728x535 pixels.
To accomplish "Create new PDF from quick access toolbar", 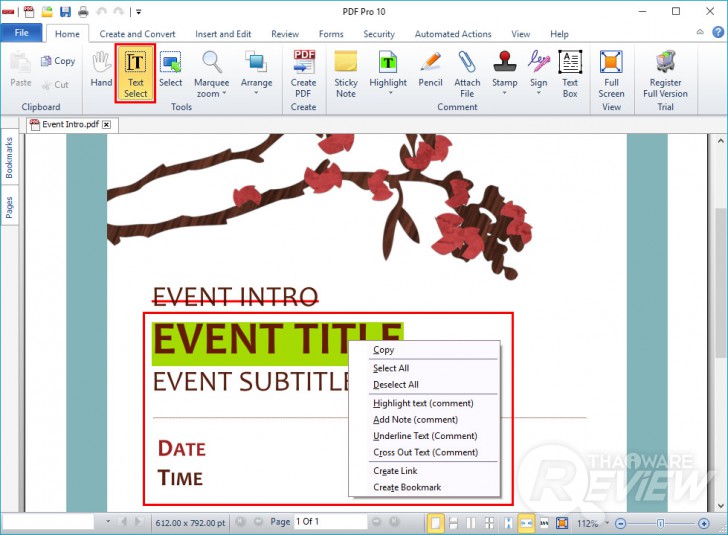I will (29, 12).
